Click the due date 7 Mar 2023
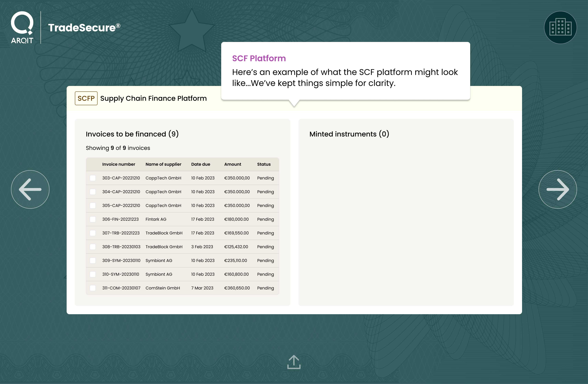Screen dimensions: 588x384 (x=202, y=288)
